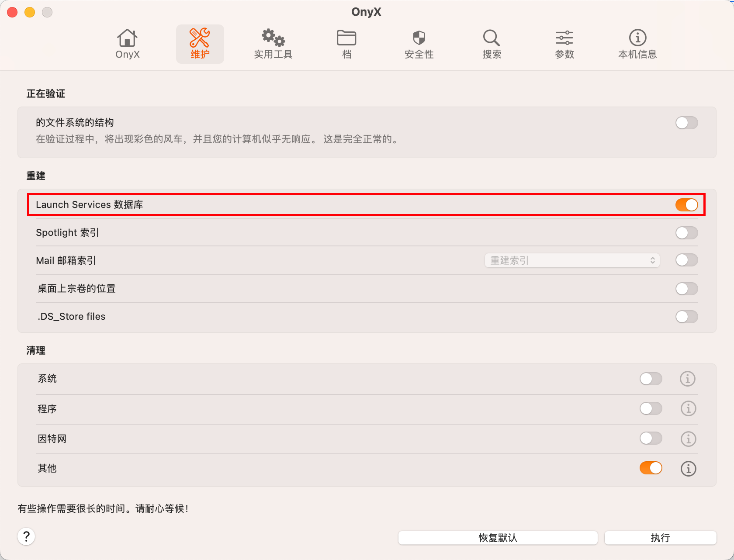Click the 程序 cleaning row label
This screenshot has width=734, height=560.
[47, 409]
